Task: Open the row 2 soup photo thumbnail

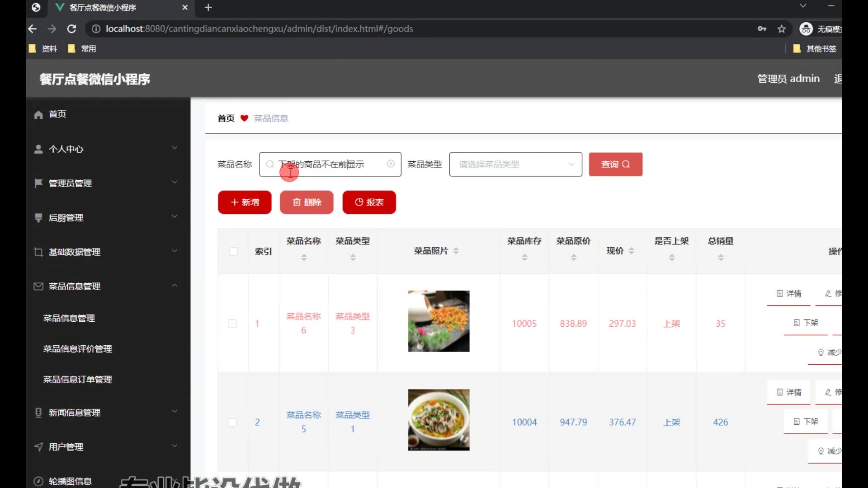Action: click(x=439, y=420)
